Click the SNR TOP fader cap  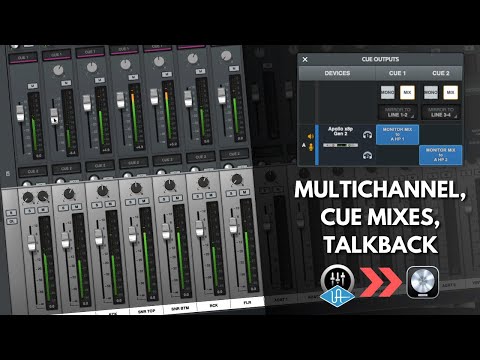coord(133,234)
